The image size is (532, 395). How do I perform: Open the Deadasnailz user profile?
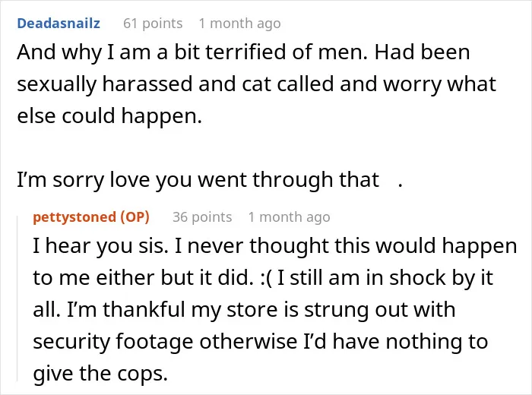(59, 24)
